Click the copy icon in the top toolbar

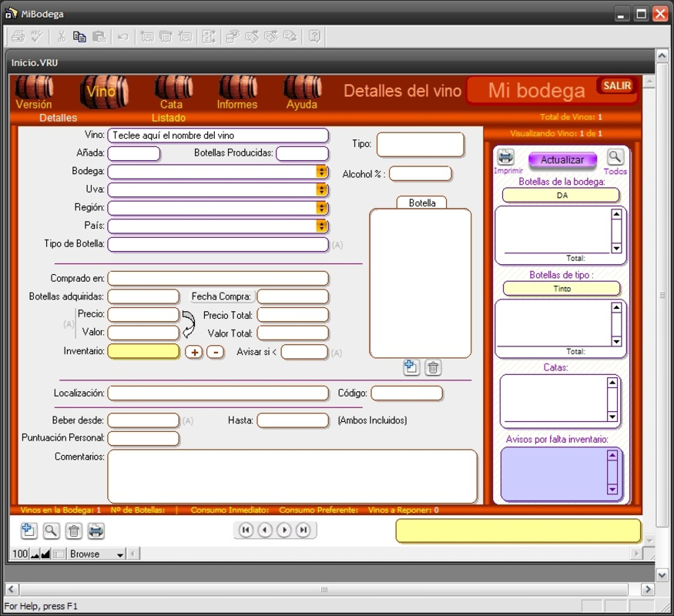coord(79,37)
